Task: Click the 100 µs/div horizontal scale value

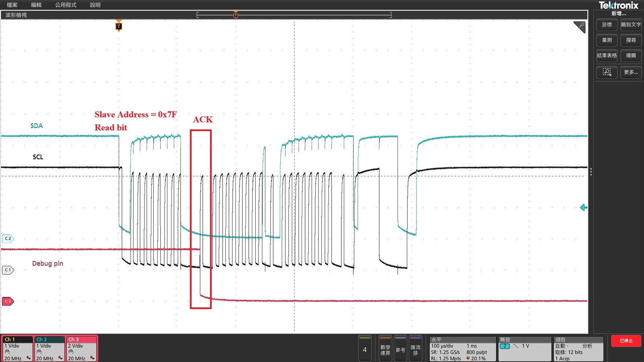Action: pyautogui.click(x=442, y=346)
